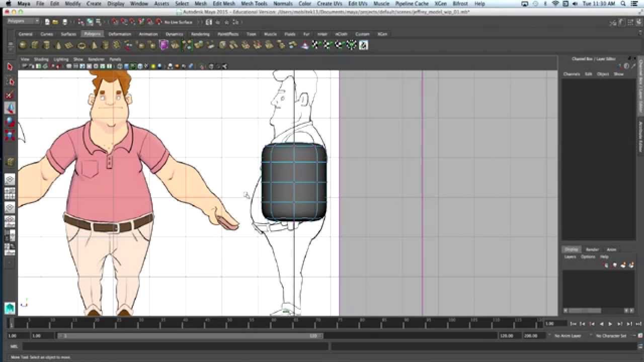The width and height of the screenshot is (644, 362).
Task: Open vertical Attribute Editor tab
Action: pos(641,136)
